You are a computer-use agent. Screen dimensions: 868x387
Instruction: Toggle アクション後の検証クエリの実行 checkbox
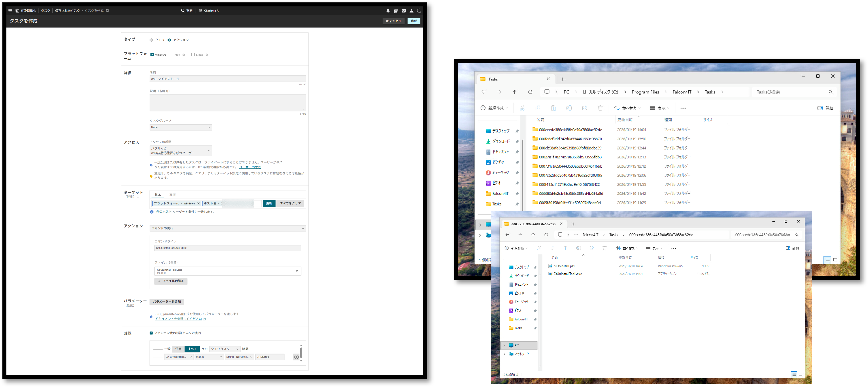tap(151, 333)
